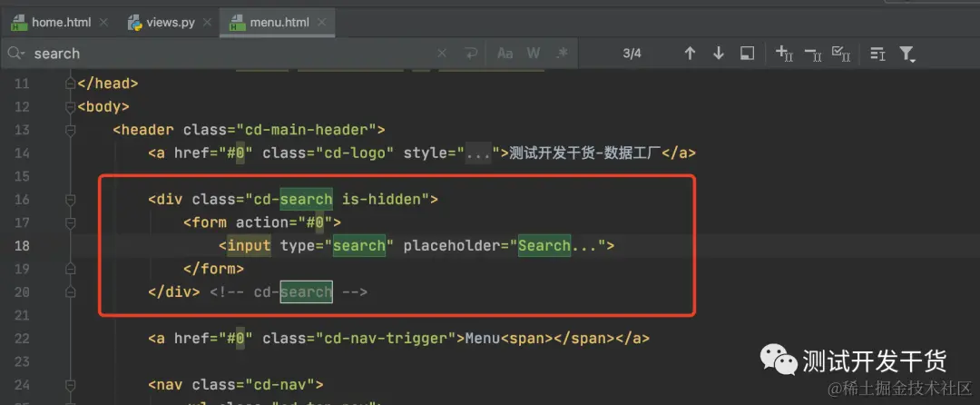The height and width of the screenshot is (405, 980).
Task: Click the closing </head> tag
Action: click(107, 84)
